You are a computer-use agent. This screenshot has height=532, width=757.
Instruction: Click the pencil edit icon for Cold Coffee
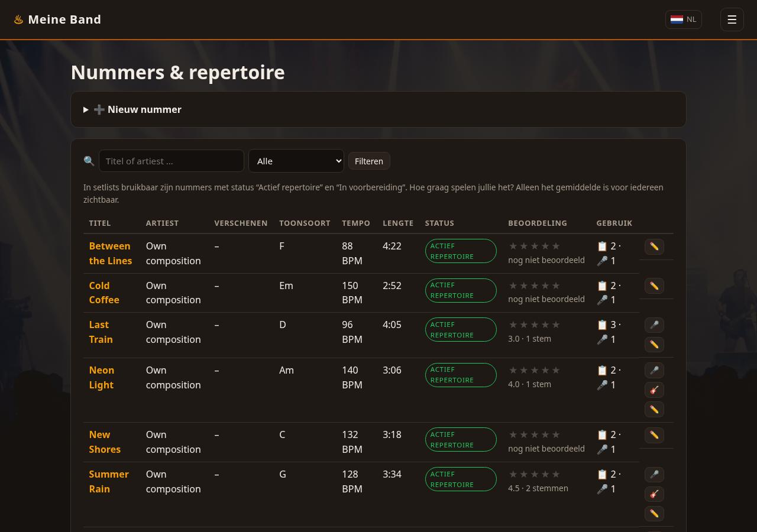click(654, 286)
